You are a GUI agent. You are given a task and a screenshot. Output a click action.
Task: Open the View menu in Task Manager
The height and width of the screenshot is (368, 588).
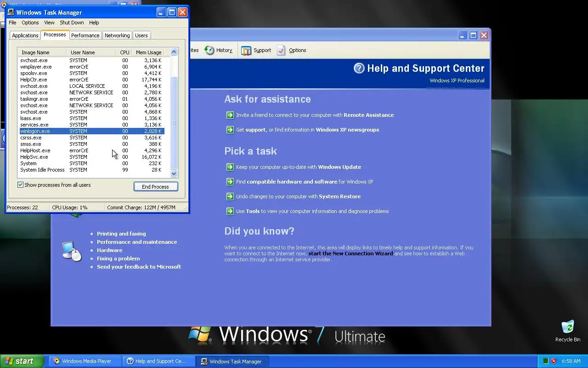49,23
